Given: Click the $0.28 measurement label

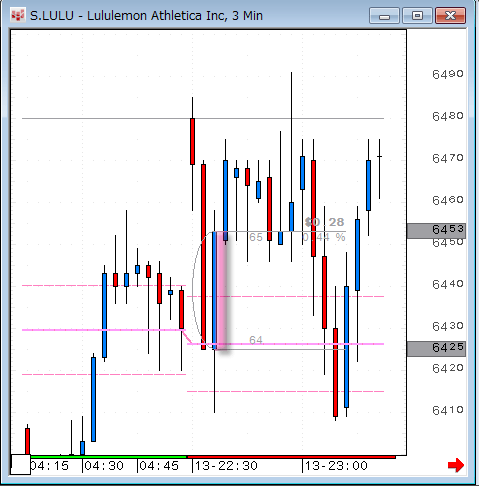Looking at the screenshot, I should 324,222.
